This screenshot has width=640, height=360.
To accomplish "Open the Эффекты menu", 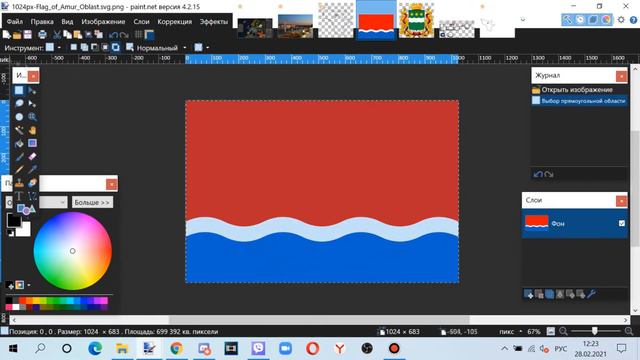I will 214,22.
